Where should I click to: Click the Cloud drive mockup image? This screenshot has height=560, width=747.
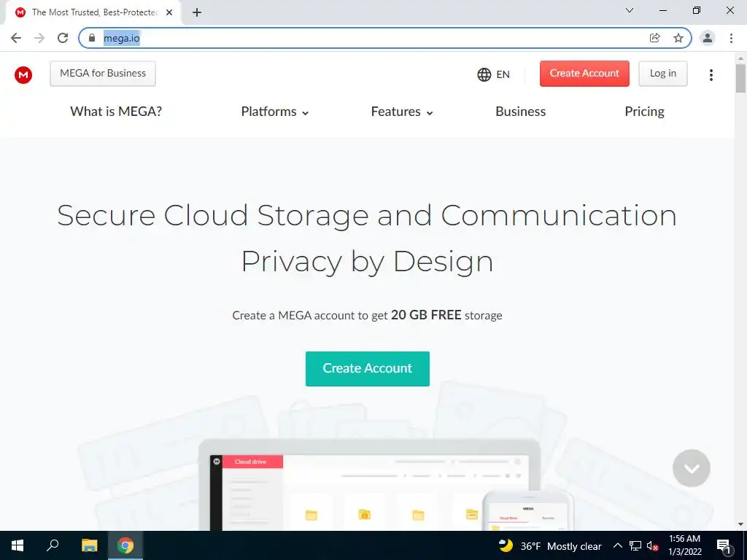pyautogui.click(x=386, y=486)
